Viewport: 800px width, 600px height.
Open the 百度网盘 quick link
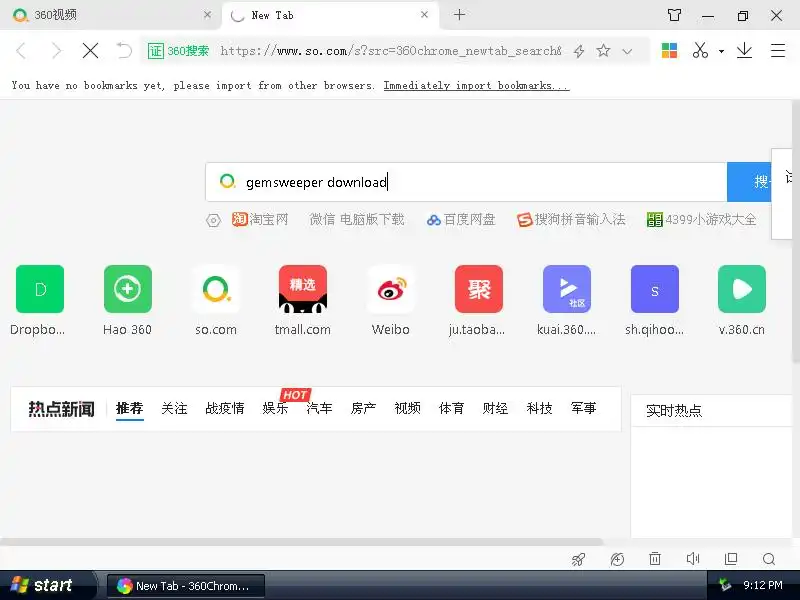[x=461, y=219]
